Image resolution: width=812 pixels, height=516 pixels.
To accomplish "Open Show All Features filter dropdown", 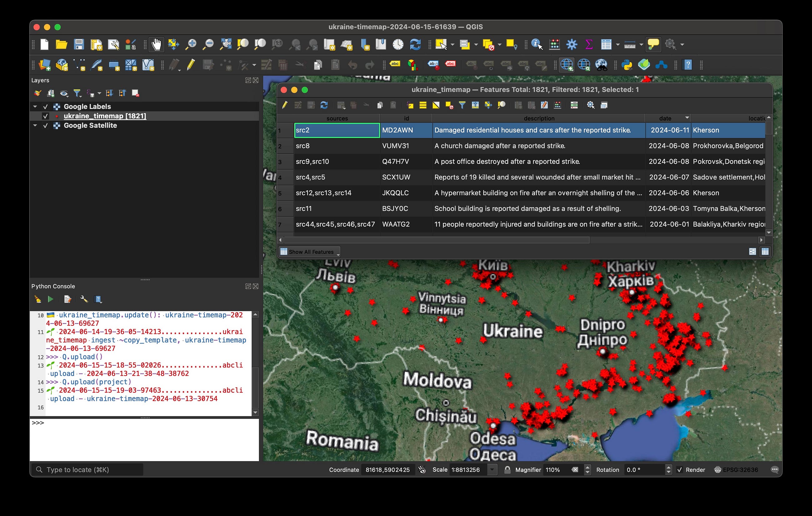I will pos(309,252).
